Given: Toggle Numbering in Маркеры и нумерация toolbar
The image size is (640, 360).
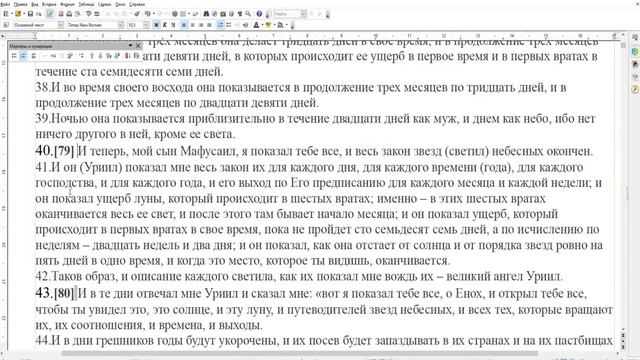Looking at the screenshot, I should pyautogui.click(x=23, y=56).
